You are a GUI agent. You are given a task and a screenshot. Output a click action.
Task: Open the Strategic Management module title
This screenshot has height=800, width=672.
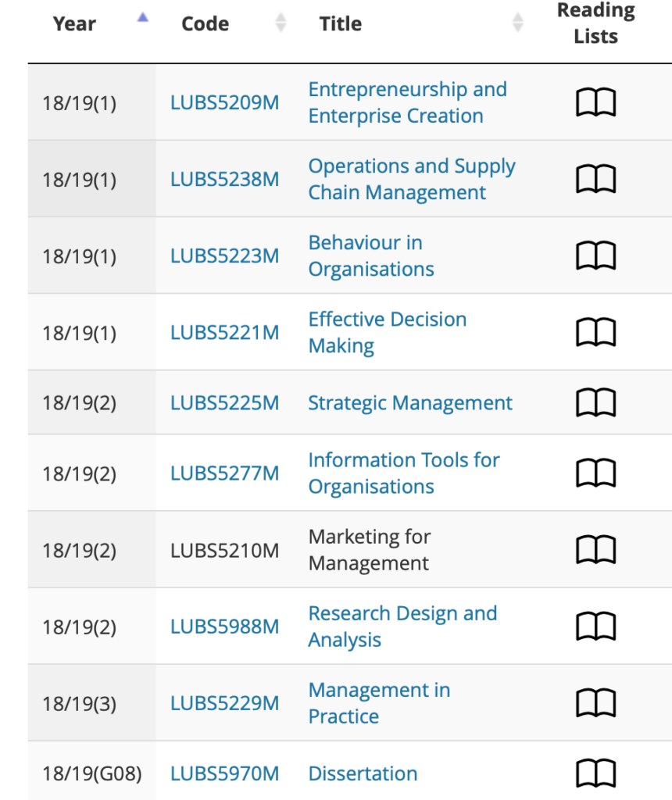pyautogui.click(x=409, y=403)
